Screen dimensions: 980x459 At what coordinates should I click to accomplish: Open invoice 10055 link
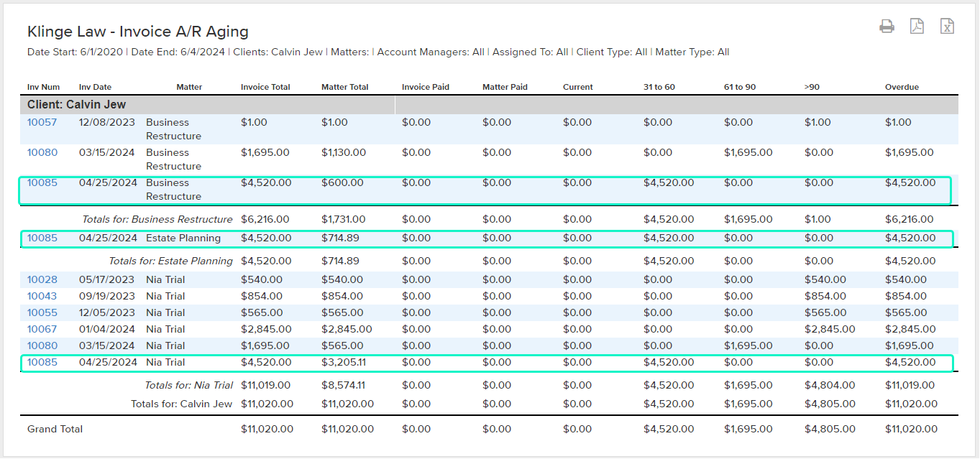(42, 312)
